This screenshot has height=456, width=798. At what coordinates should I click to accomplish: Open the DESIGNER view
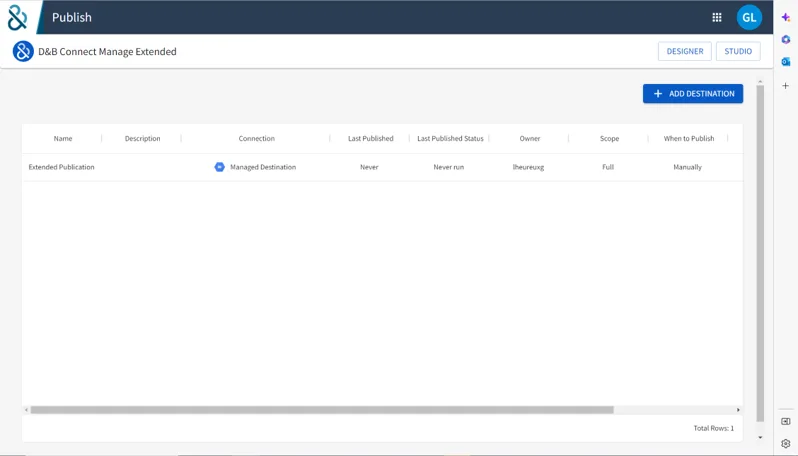(685, 51)
